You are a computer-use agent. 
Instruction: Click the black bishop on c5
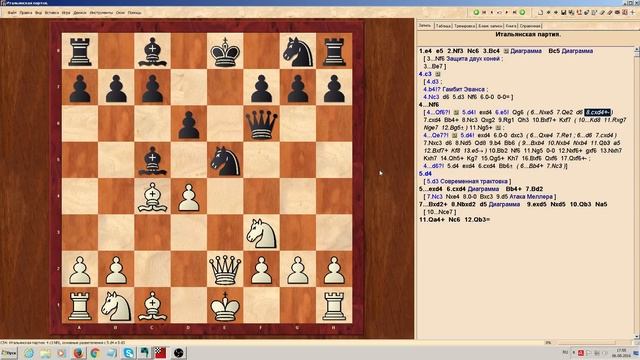(152, 160)
